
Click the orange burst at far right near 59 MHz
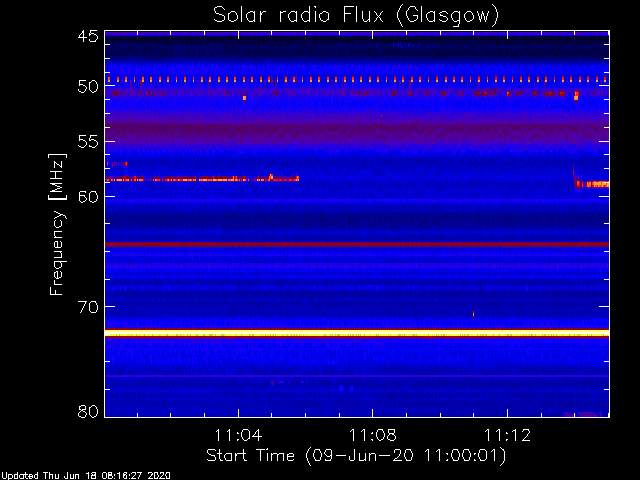[x=592, y=184]
